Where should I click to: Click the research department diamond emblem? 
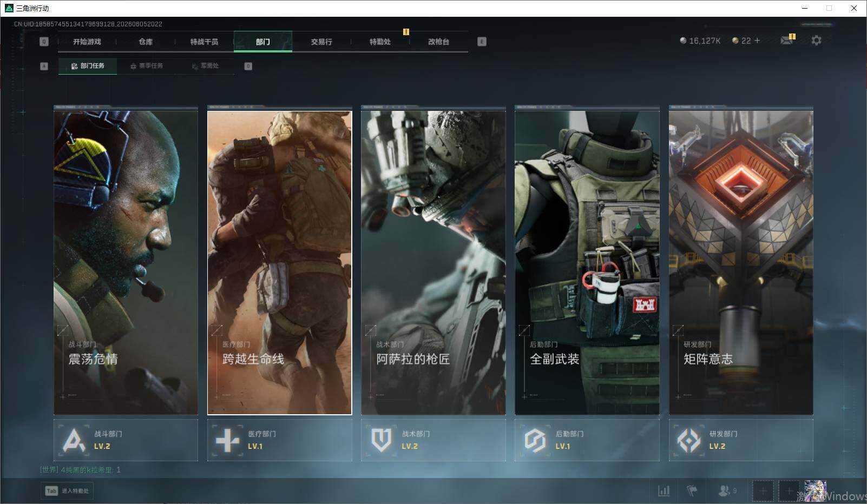(x=689, y=440)
